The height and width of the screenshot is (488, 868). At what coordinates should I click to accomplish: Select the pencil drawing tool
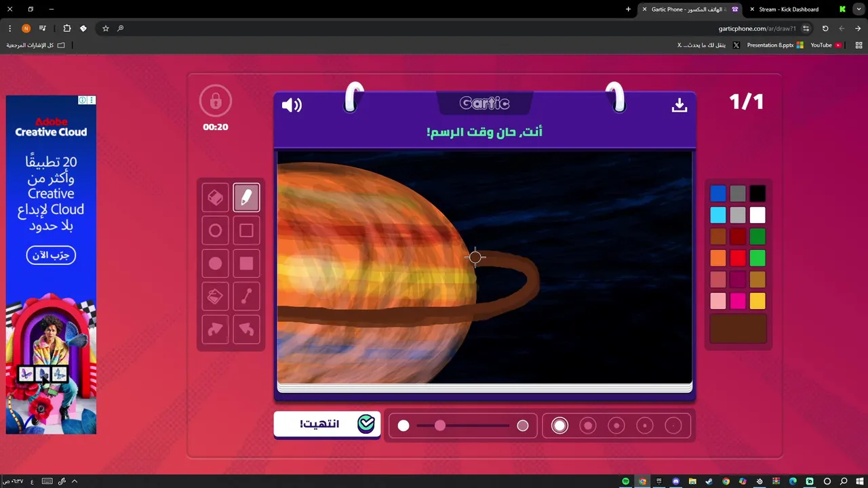click(x=246, y=197)
